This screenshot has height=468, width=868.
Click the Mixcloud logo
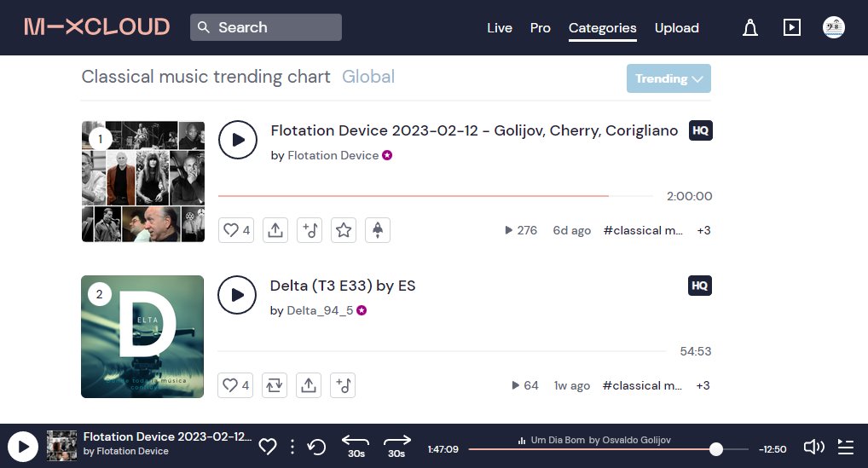tap(97, 27)
